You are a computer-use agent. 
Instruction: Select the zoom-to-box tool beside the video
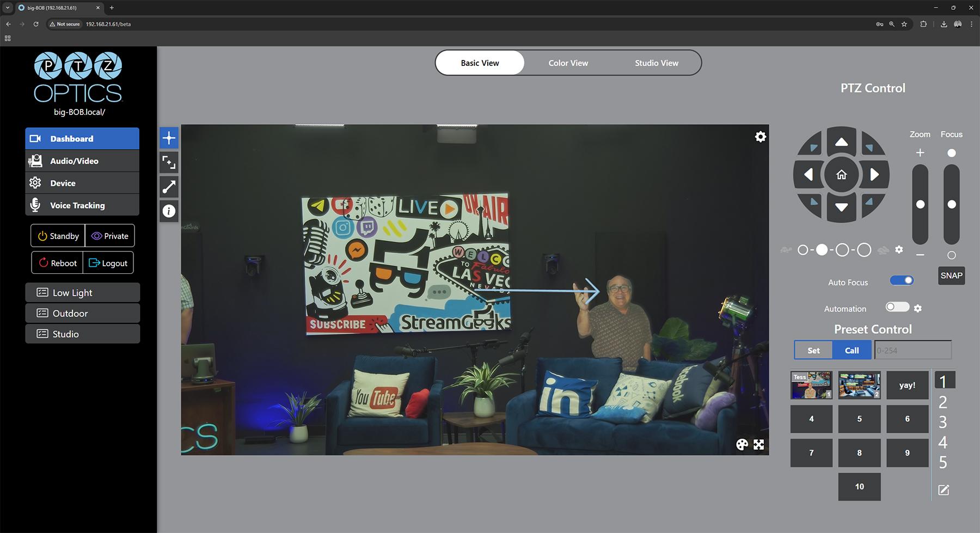click(169, 162)
